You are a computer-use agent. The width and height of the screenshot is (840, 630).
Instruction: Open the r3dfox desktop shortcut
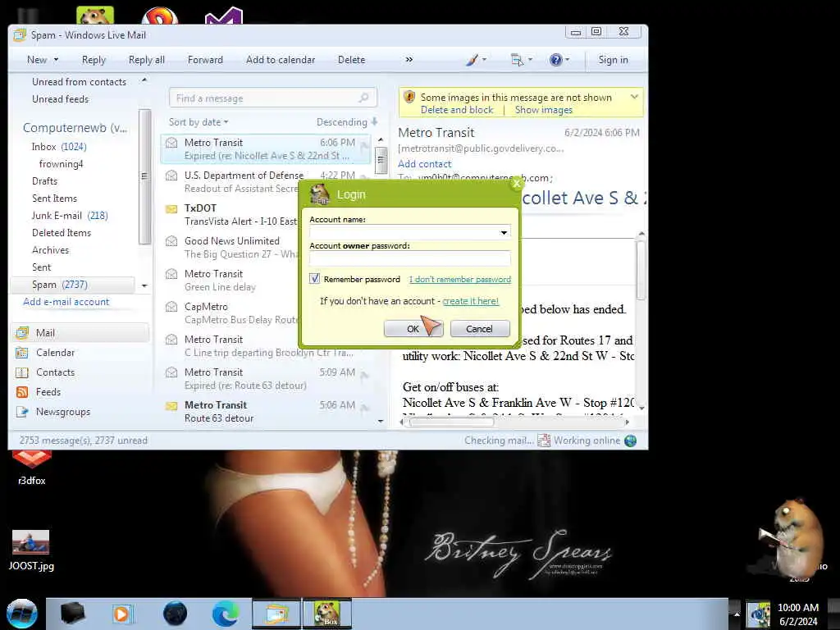pos(32,468)
